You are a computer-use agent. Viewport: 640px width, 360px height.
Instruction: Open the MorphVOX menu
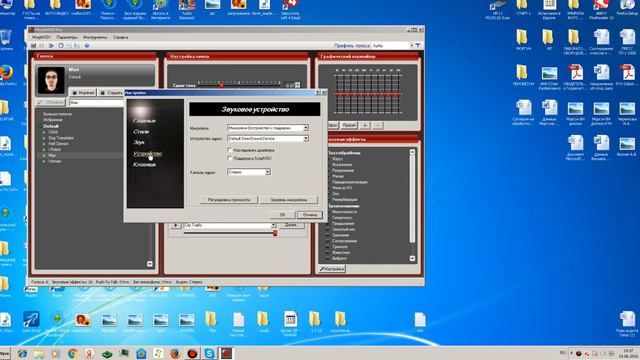(x=41, y=37)
